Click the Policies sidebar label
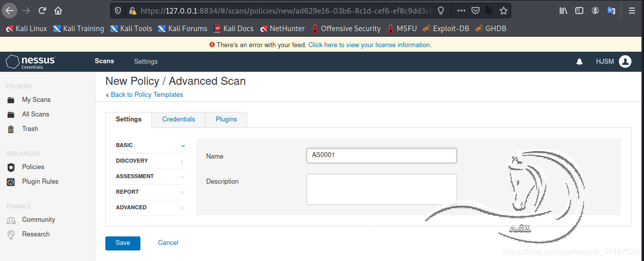The height and width of the screenshot is (261, 644). point(33,167)
